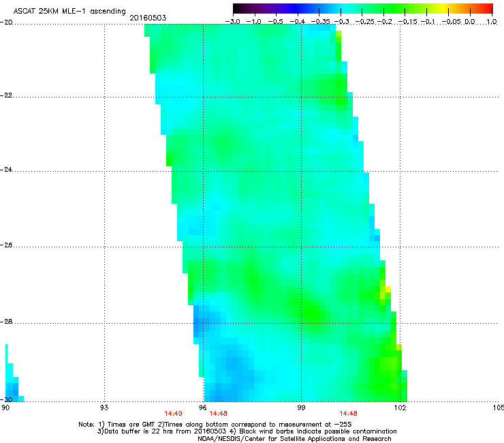Click the color bar label -0.5
The image size is (504, 443).
[275, 22]
